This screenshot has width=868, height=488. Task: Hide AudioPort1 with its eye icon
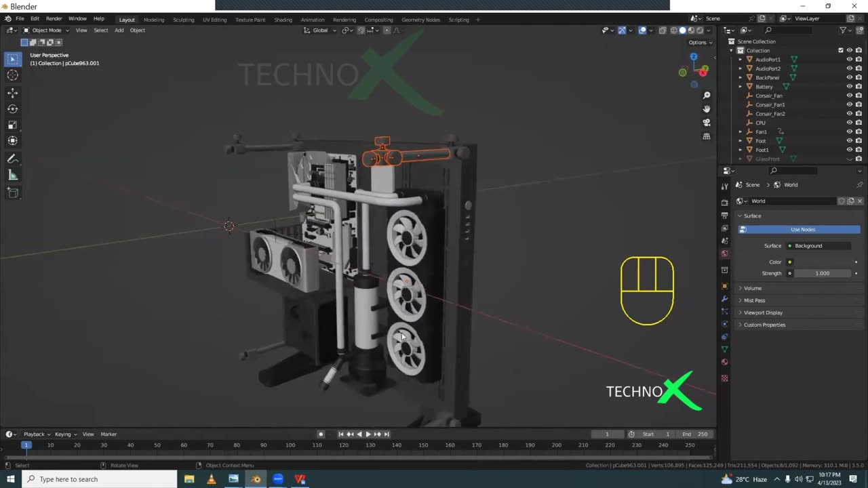849,60
